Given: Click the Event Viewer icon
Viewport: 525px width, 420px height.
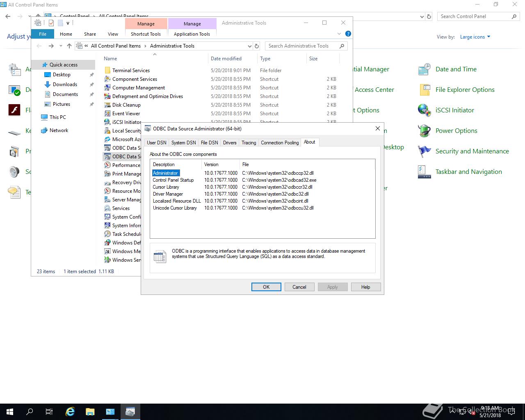Looking at the screenshot, I should tap(107, 113).
